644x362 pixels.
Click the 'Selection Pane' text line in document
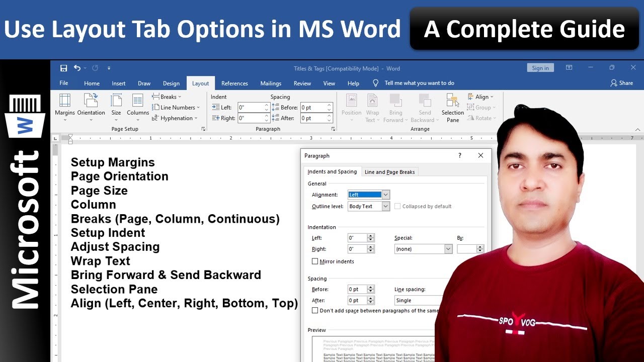[114, 289]
